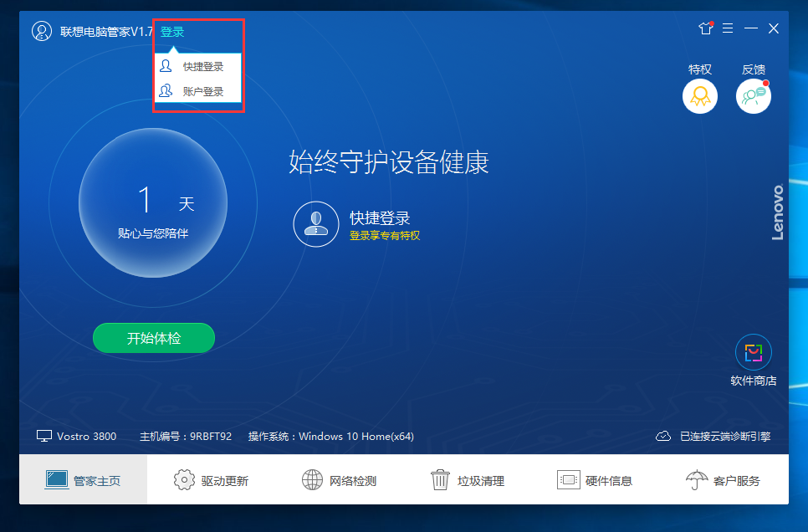
Task: Open the 软件商店 software store icon
Action: (754, 352)
